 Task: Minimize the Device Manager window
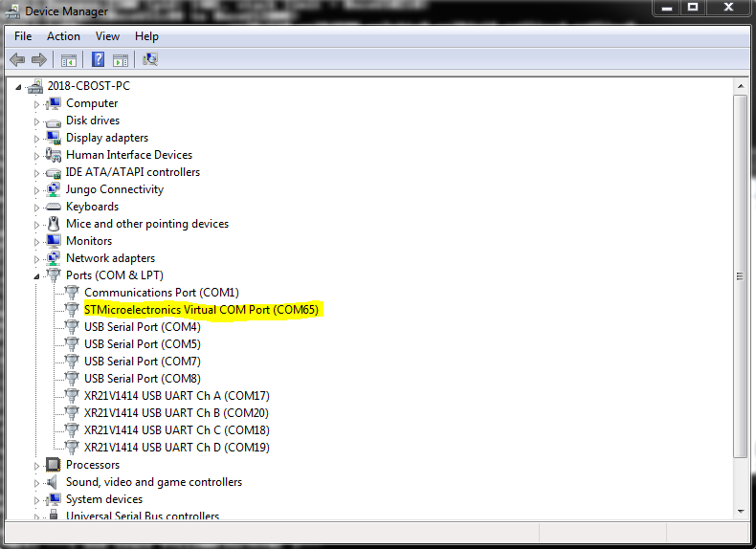tap(667, 8)
